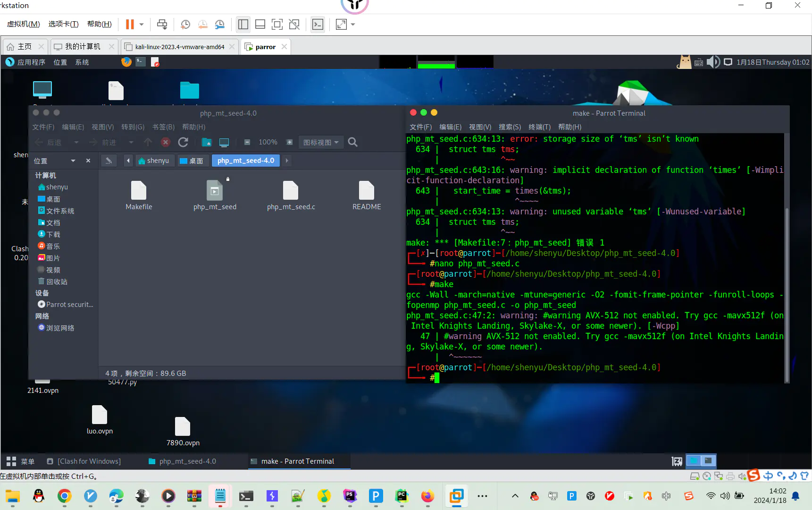Click the stretch guest display icon
Viewport: 812px width, 510px height.
341,24
